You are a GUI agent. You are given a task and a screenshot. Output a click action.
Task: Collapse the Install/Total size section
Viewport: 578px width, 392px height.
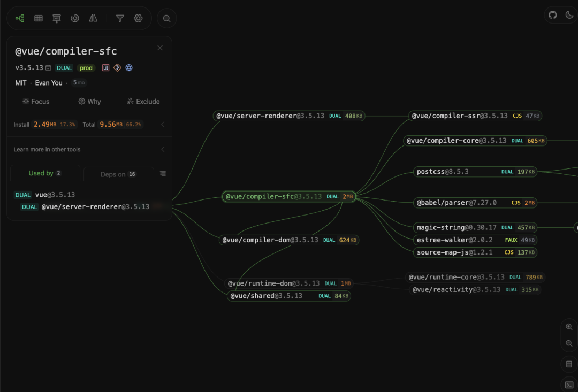pyautogui.click(x=162, y=124)
